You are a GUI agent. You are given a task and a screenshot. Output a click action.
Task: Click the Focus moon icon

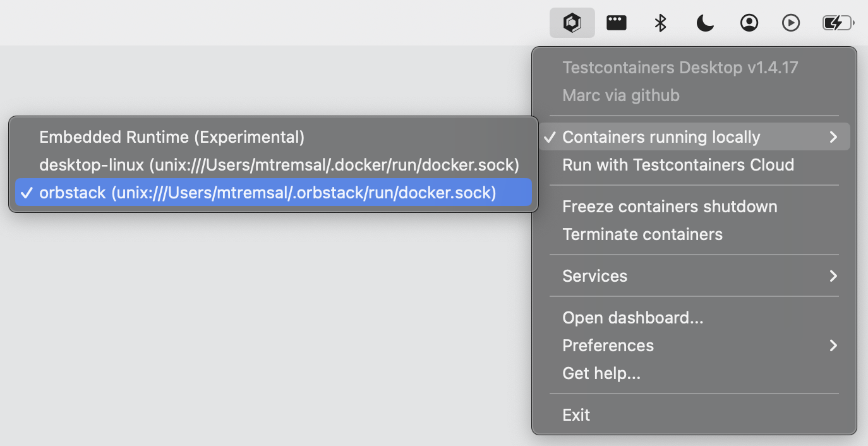(704, 22)
